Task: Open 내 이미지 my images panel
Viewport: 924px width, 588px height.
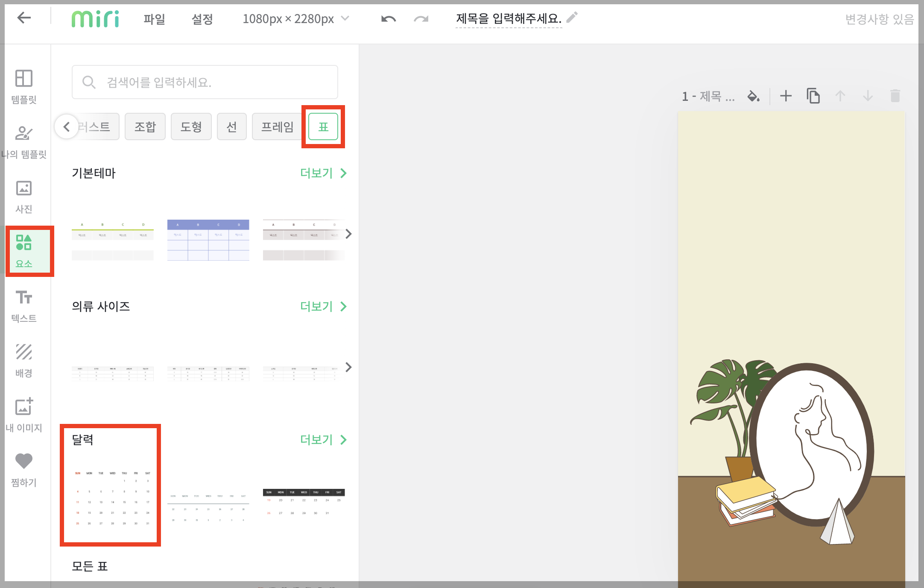Action: [24, 415]
